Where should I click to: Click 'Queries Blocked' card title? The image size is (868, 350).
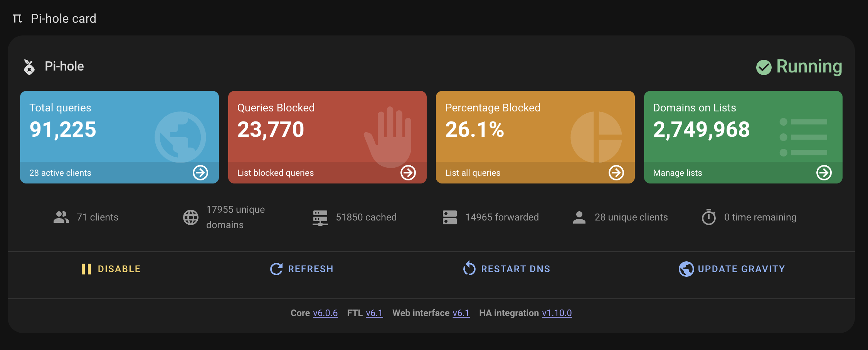tap(276, 108)
